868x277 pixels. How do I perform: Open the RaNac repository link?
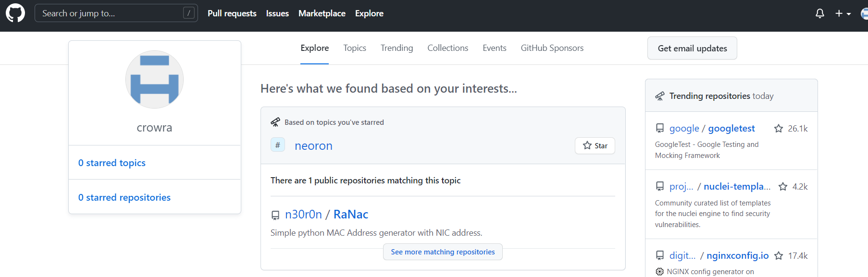[351, 215]
